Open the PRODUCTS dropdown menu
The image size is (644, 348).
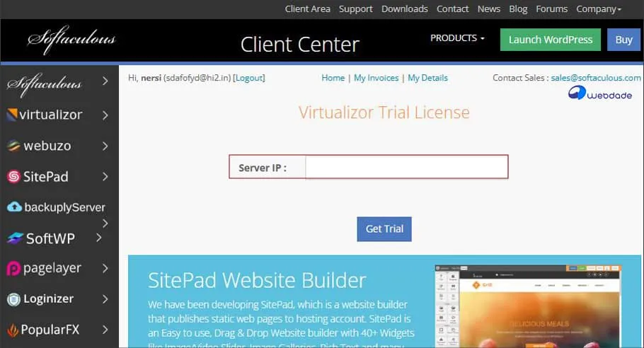[457, 38]
